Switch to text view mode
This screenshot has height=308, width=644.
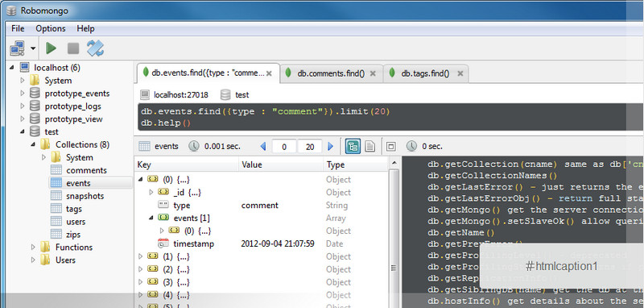(x=370, y=146)
